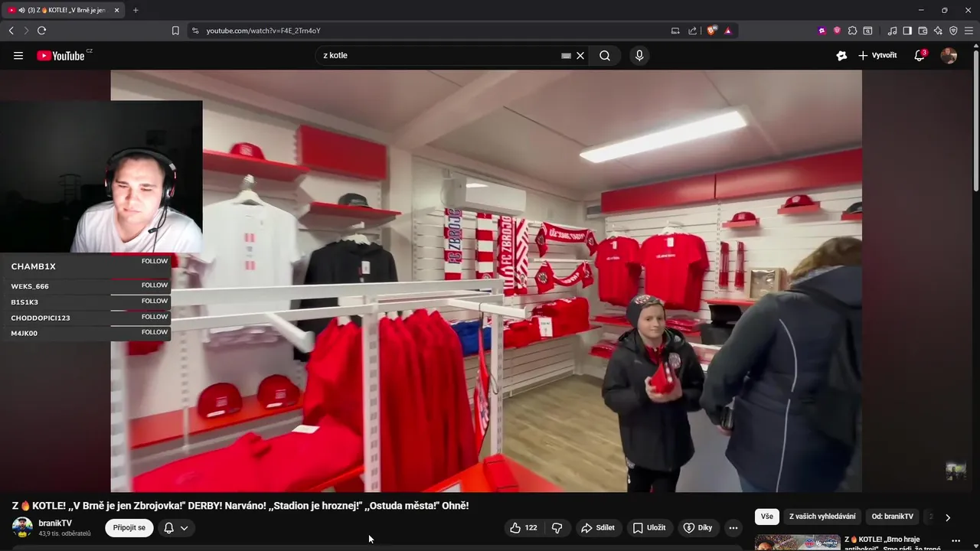Show more filter chips with right chevron

[948, 517]
